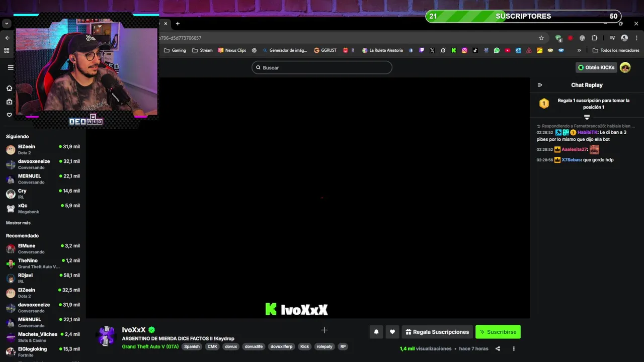
Task: Open the Nexus Clips bookmark
Action: [x=232, y=50]
